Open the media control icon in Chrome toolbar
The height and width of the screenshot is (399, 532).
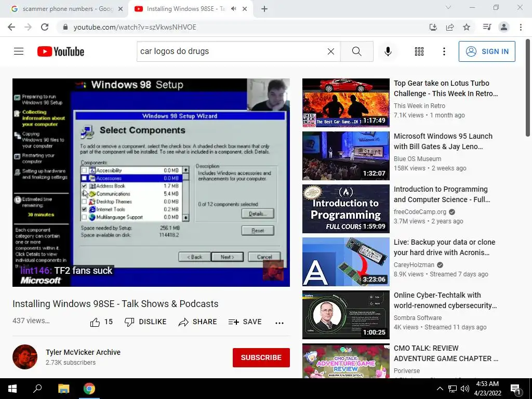click(487, 27)
